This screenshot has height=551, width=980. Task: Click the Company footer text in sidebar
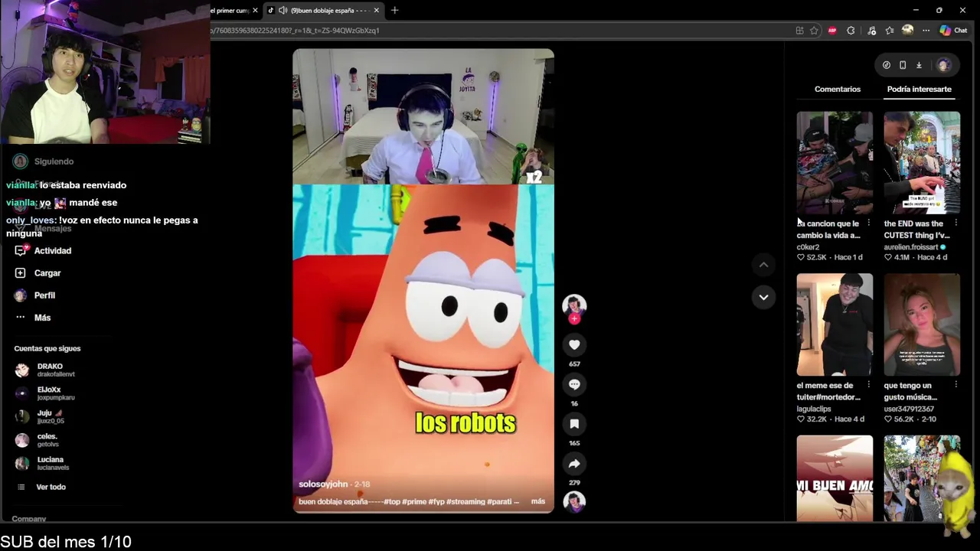[x=29, y=519]
